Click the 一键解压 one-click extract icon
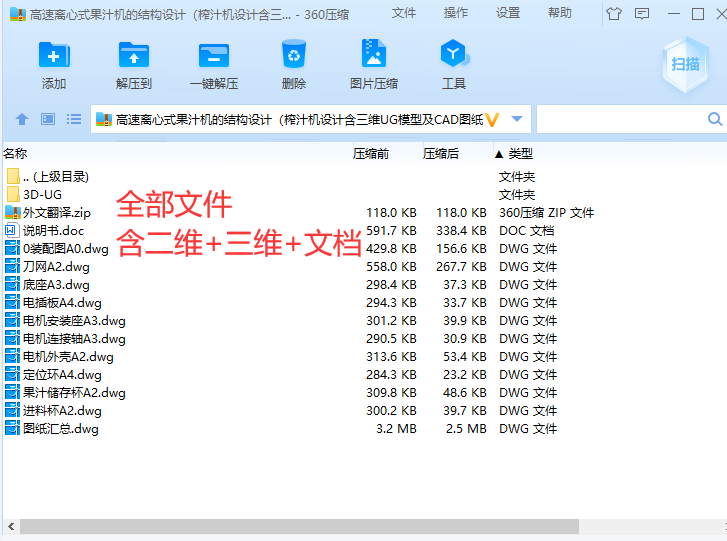 click(x=214, y=56)
